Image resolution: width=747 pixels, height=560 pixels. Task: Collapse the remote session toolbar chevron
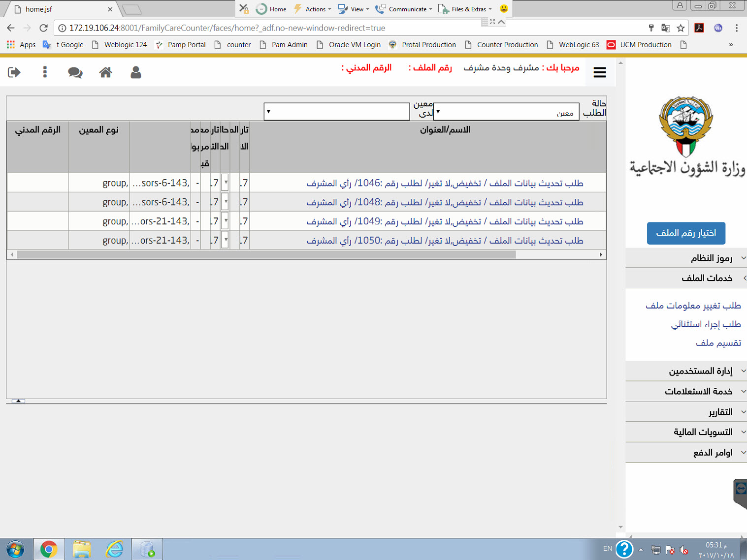[501, 22]
